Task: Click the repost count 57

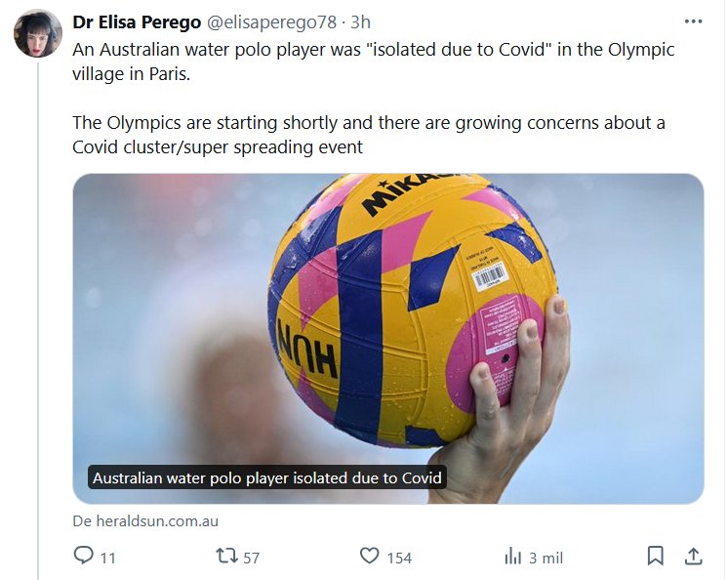Action: 252,558
